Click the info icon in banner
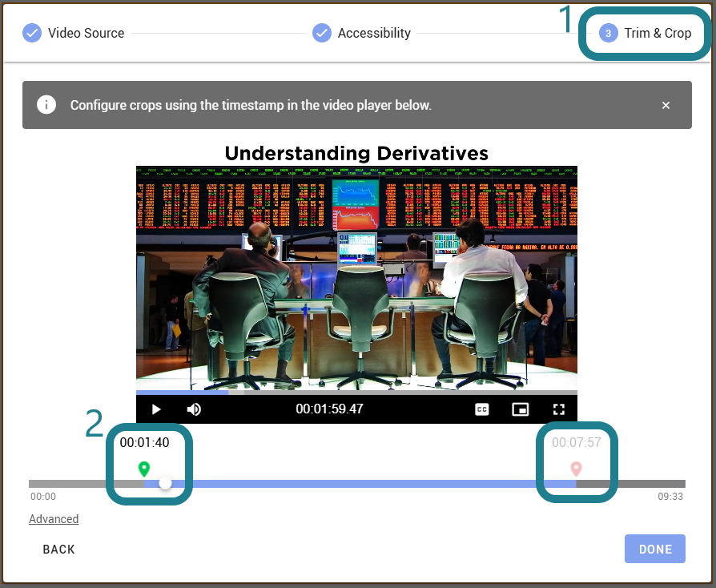This screenshot has width=716, height=588. coord(46,105)
